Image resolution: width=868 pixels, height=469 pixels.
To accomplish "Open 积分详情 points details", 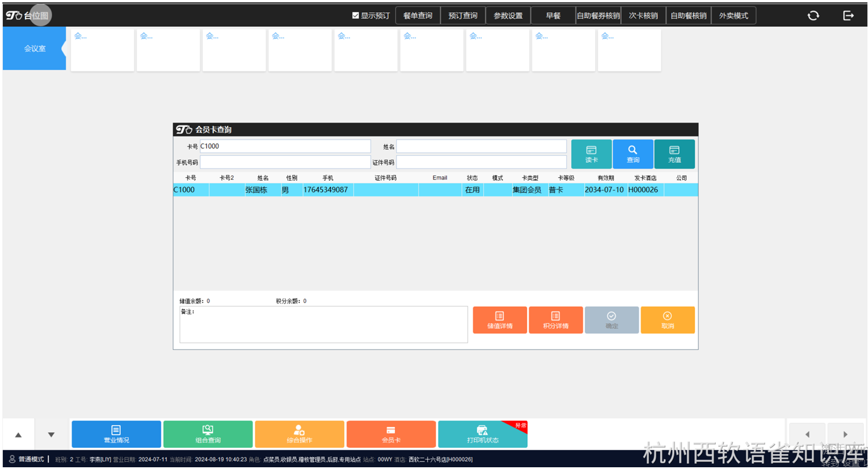I will tap(556, 320).
